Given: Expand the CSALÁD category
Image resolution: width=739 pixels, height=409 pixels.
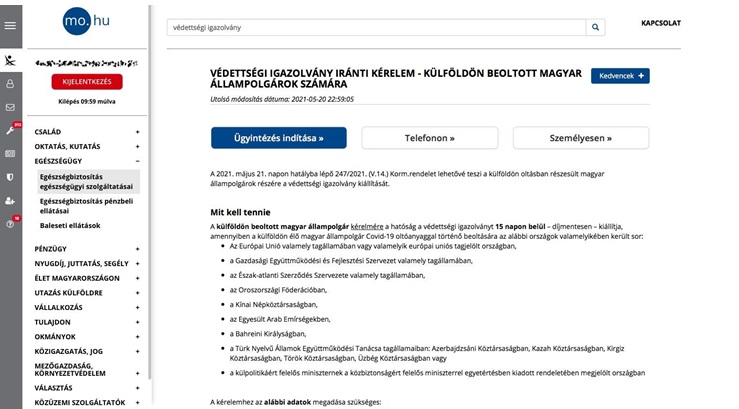Looking at the screenshot, I should tap(137, 132).
